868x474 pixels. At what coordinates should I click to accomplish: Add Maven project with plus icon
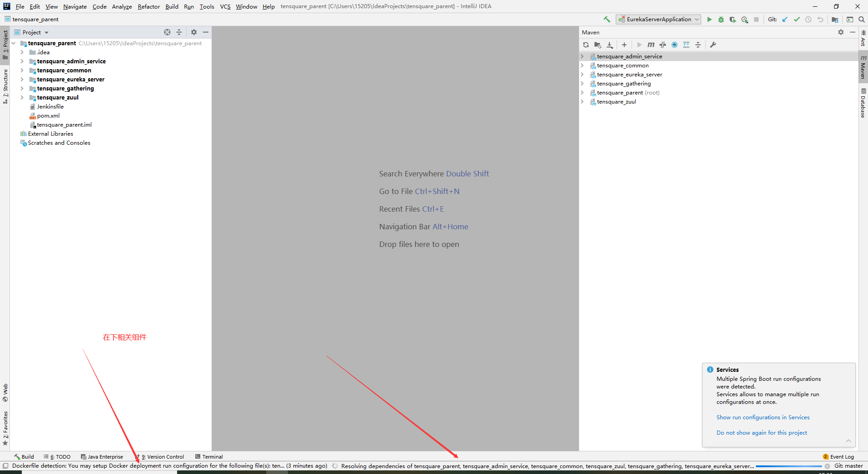pyautogui.click(x=624, y=45)
